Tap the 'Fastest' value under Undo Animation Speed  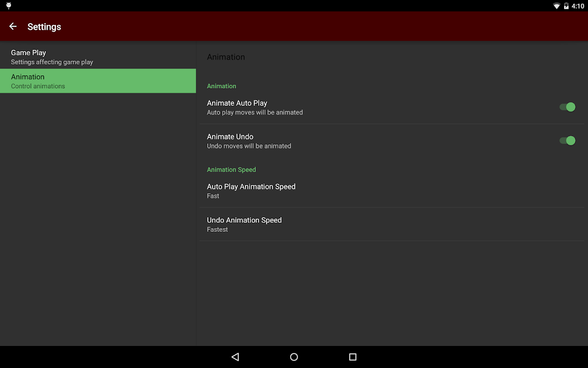[x=217, y=230]
